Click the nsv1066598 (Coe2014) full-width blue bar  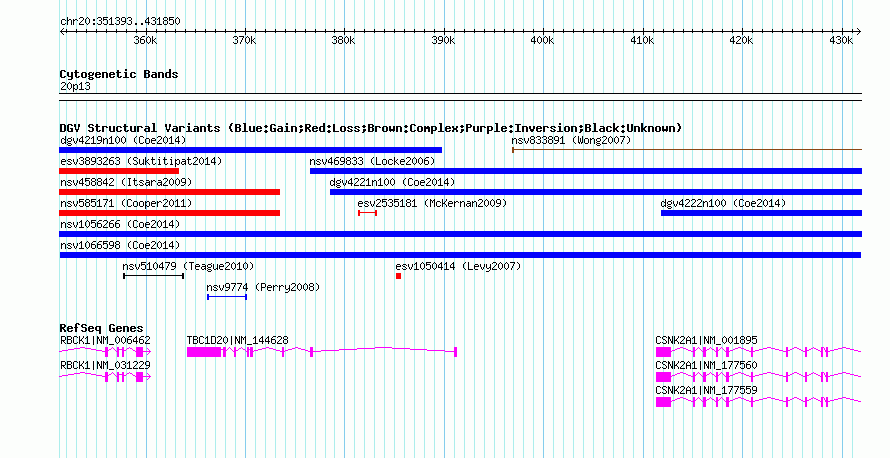[460, 255]
